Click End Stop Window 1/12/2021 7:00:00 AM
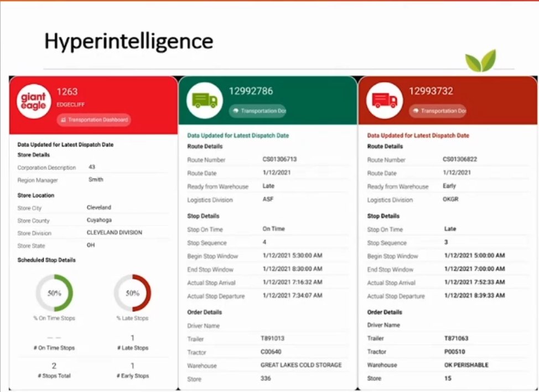Image resolution: width=539 pixels, height=392 pixels. point(474,269)
